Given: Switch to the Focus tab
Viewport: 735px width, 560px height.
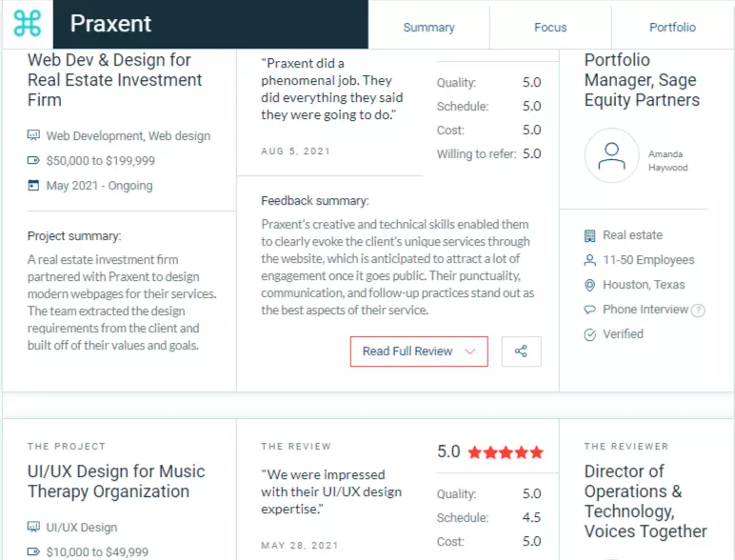Looking at the screenshot, I should point(550,28).
